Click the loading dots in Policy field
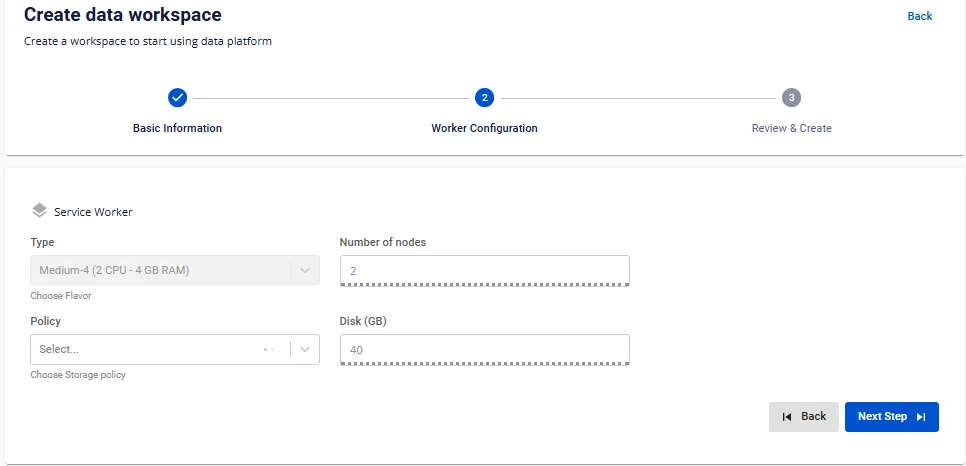Screen dimensions: 966x466 269,350
